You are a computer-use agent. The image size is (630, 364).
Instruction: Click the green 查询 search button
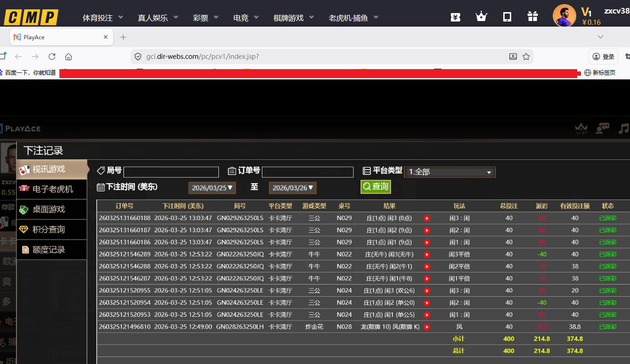click(376, 186)
